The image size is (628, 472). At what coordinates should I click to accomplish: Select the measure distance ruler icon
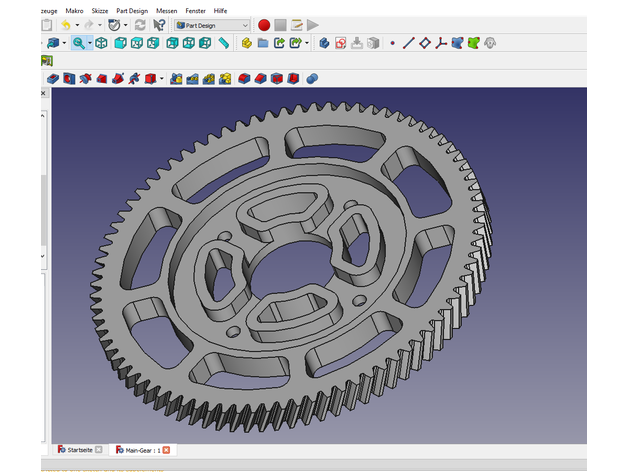point(223,43)
